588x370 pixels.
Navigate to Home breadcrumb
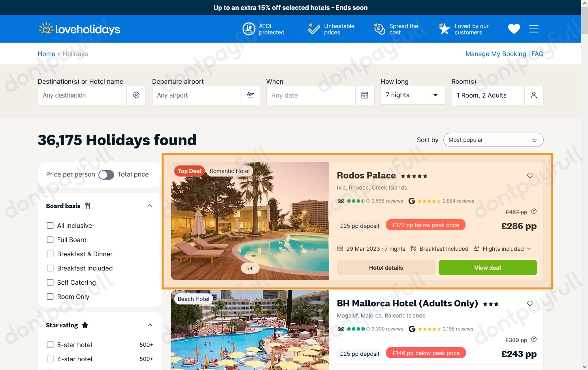tap(46, 54)
